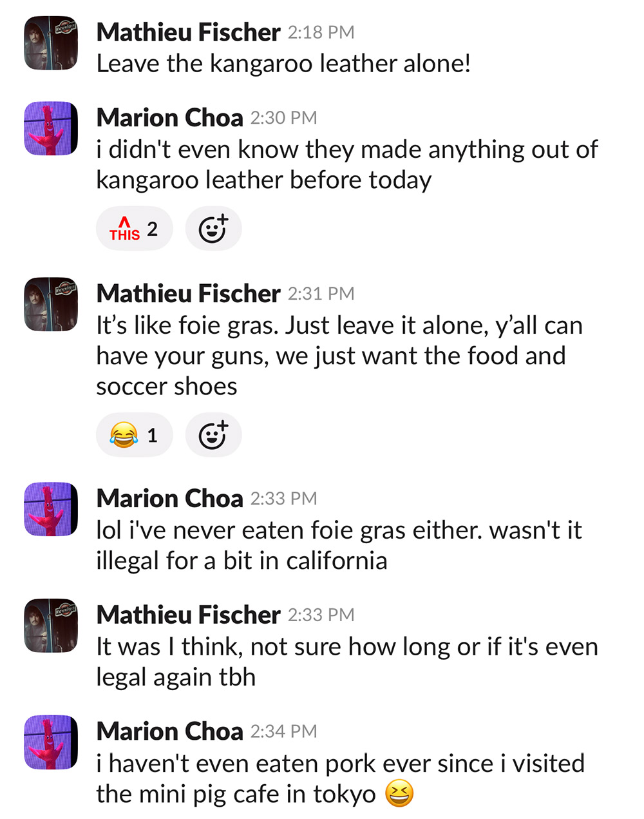Screen dimensions: 644x819
Task: Toggle the crying-laughing emoji reaction
Action: point(134,435)
